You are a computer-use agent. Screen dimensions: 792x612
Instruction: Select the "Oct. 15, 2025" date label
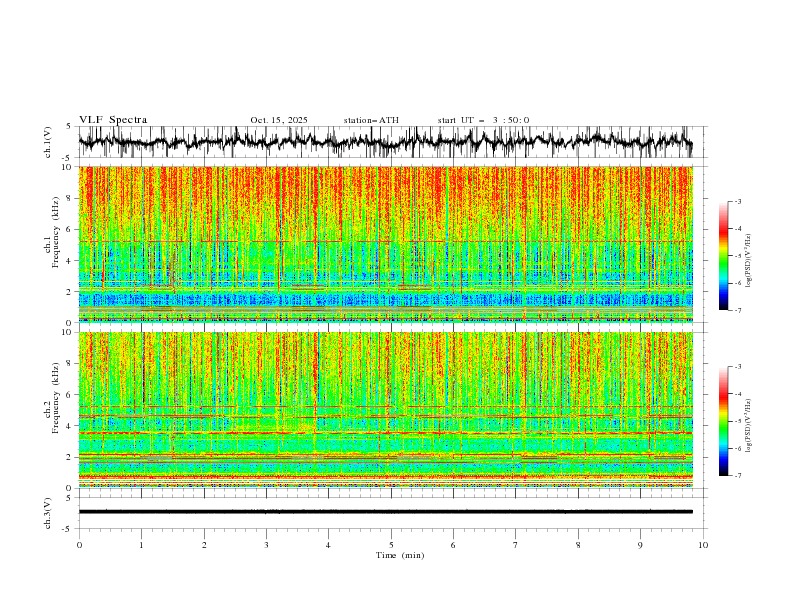[x=279, y=120]
